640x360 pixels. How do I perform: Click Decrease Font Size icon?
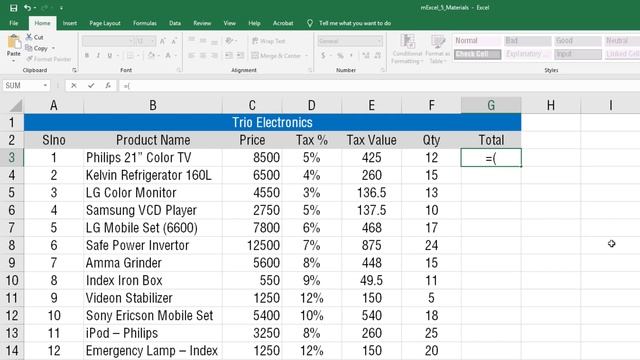point(174,41)
